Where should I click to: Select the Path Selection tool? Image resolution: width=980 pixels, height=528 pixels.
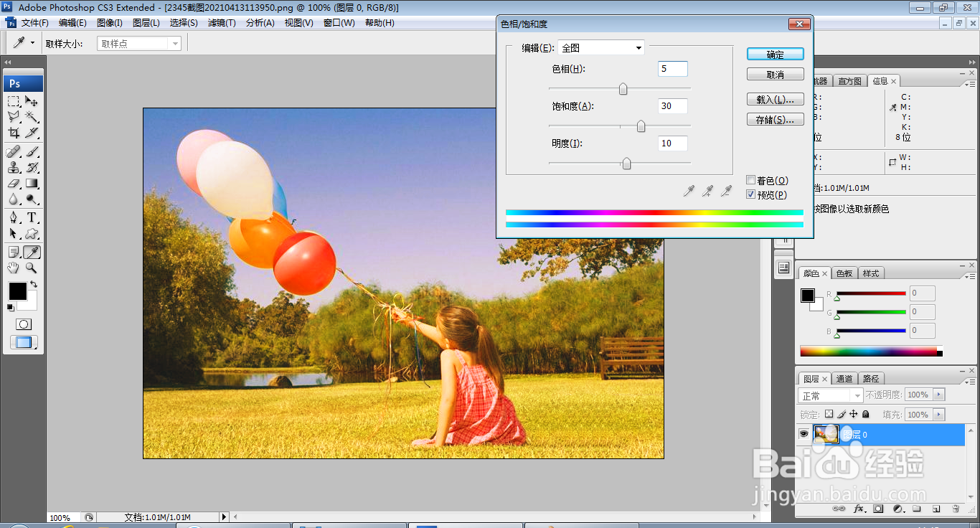14,233
